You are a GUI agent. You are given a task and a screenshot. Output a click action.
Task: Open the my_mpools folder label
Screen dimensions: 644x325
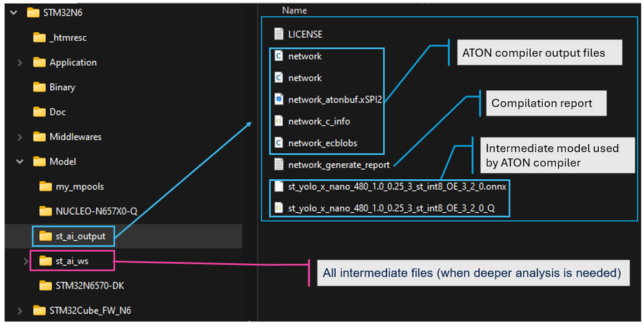(x=79, y=187)
